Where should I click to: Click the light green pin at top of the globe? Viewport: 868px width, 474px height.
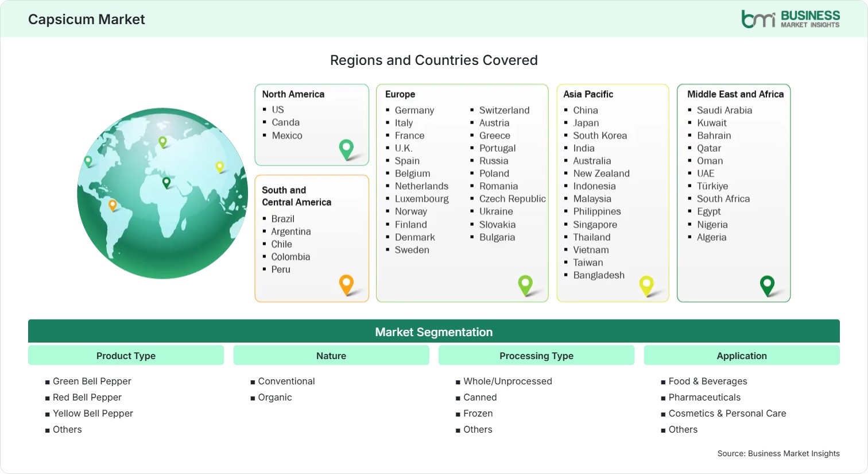pos(162,142)
